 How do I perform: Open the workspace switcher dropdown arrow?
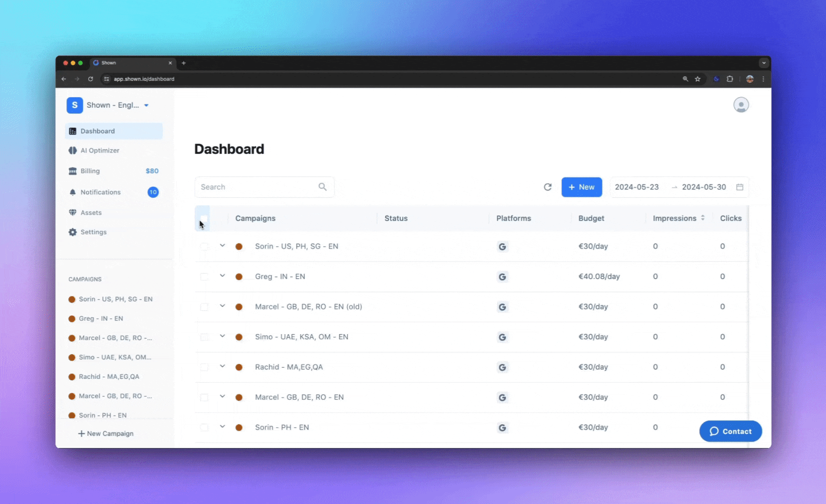pyautogui.click(x=147, y=105)
